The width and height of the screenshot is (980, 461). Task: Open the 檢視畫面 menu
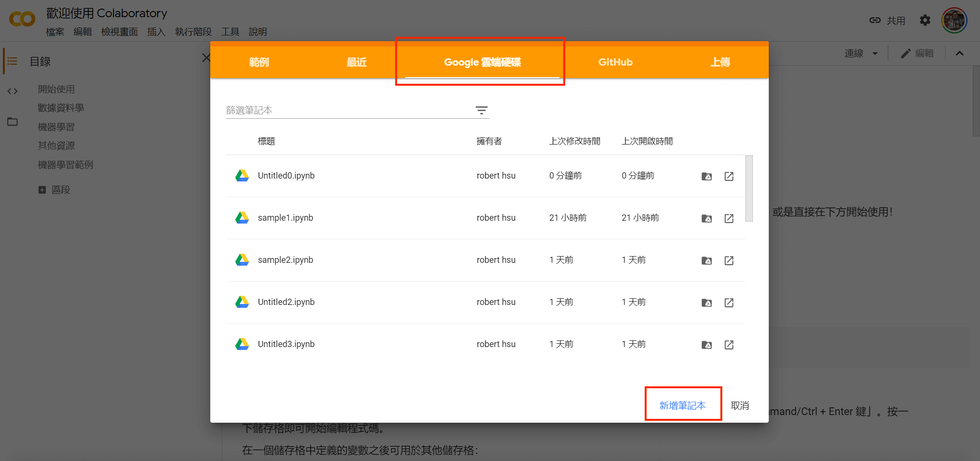click(x=119, y=32)
